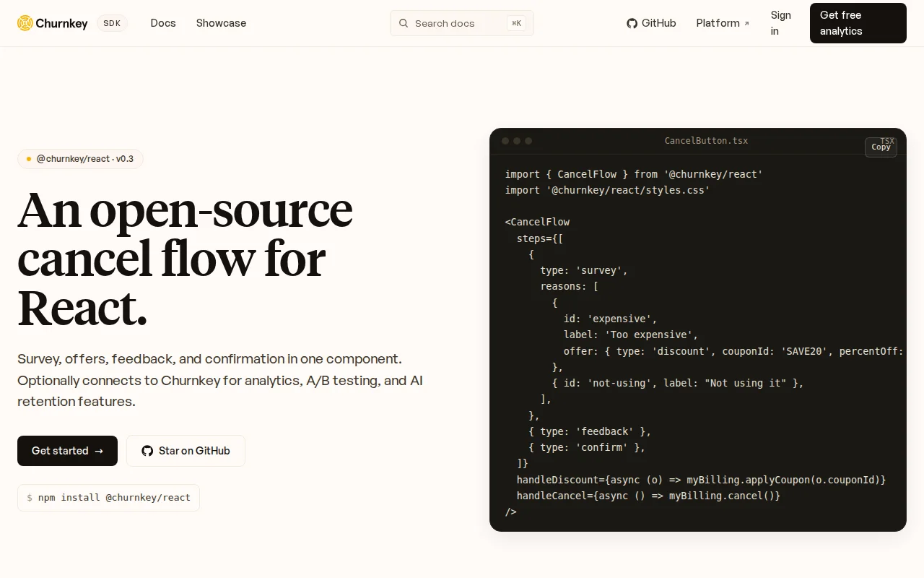Open the Platform external link

coord(723,23)
